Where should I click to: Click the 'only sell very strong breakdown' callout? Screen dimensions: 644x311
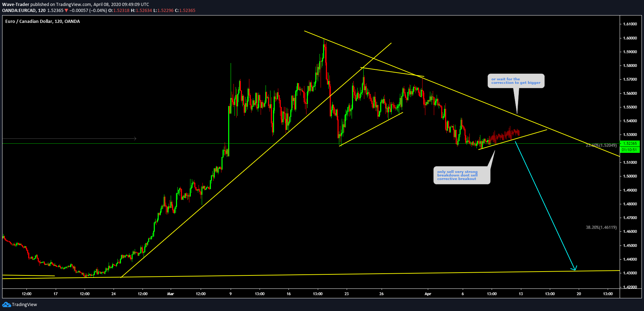click(462, 175)
